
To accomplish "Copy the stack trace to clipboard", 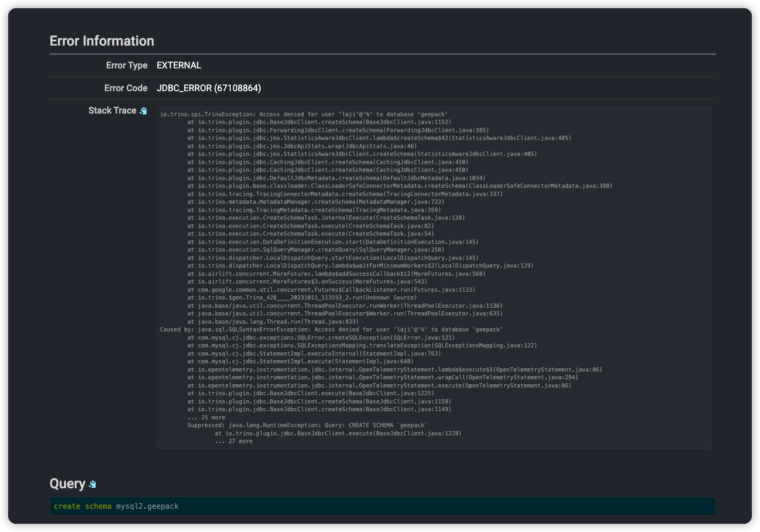I will coord(143,111).
